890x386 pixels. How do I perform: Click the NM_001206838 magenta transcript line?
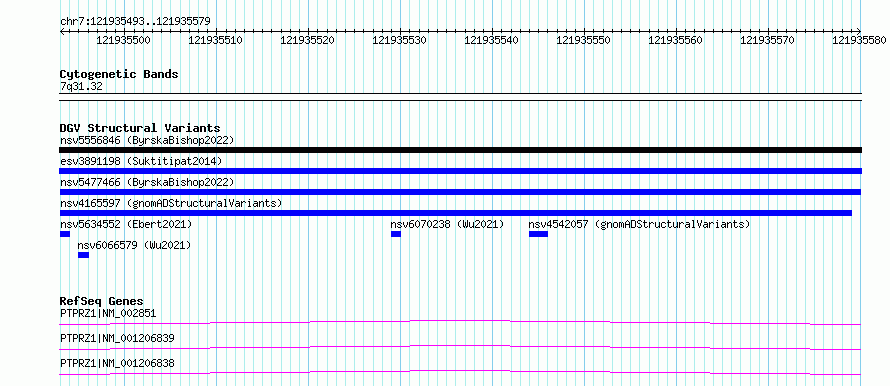(x=460, y=372)
